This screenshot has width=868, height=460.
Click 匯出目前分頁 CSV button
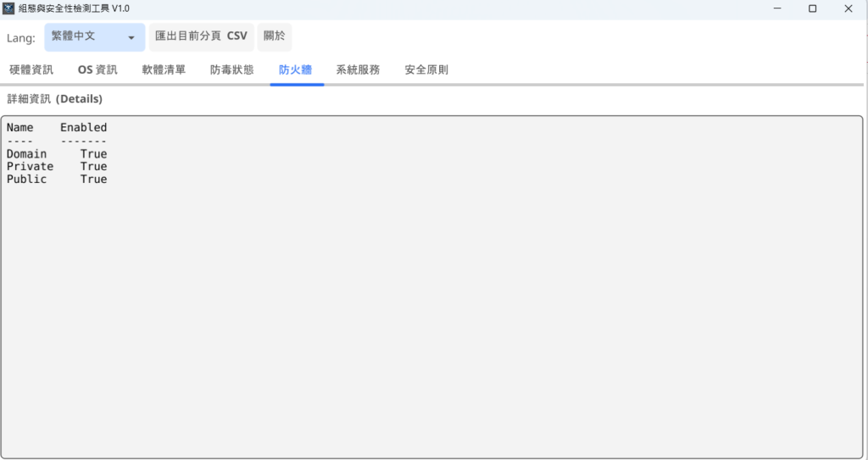tap(201, 37)
